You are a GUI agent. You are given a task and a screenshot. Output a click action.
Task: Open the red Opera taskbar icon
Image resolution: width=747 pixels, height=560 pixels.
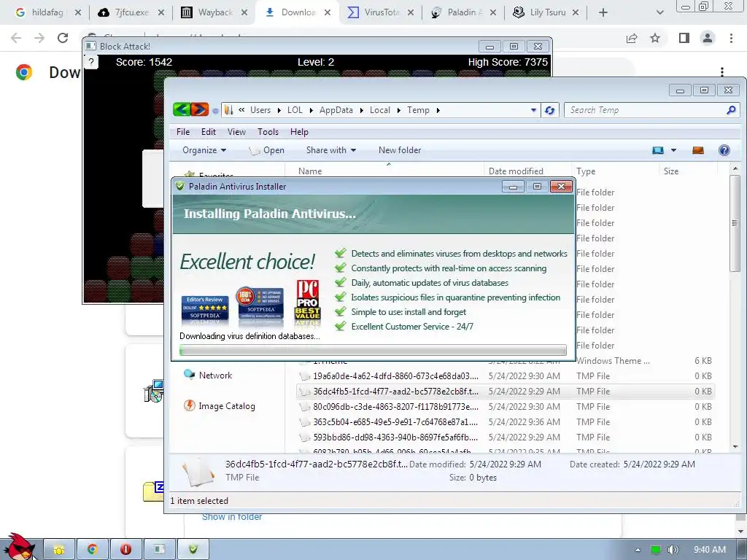click(125, 550)
